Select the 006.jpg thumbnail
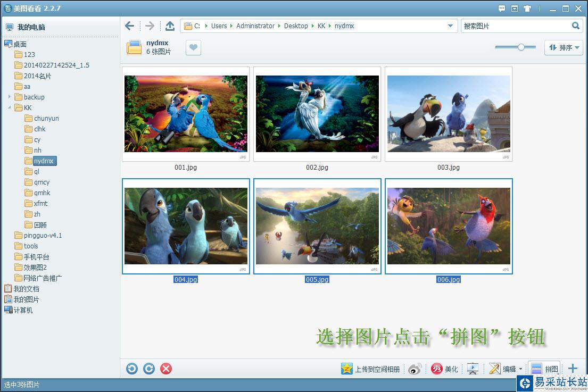The image size is (588, 392). (x=449, y=226)
